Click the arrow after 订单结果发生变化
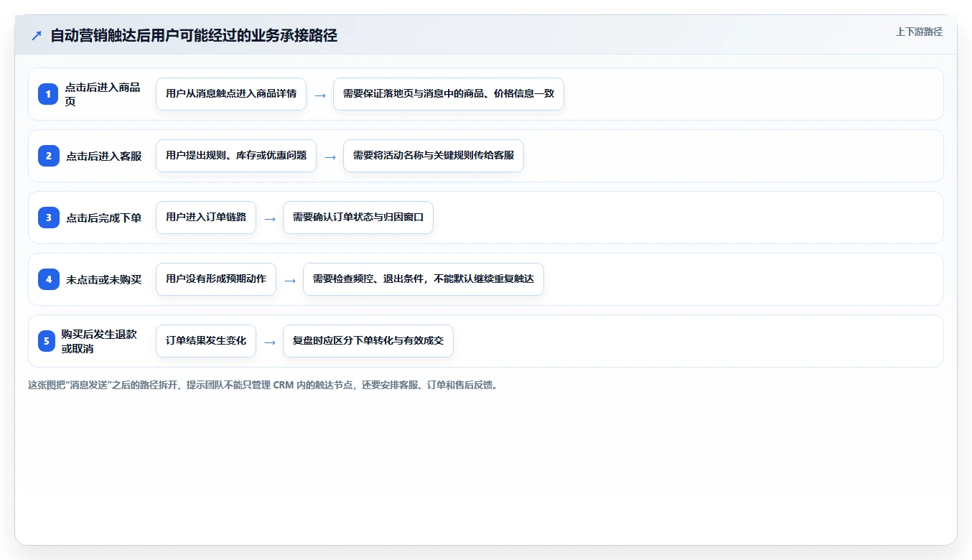 point(270,342)
